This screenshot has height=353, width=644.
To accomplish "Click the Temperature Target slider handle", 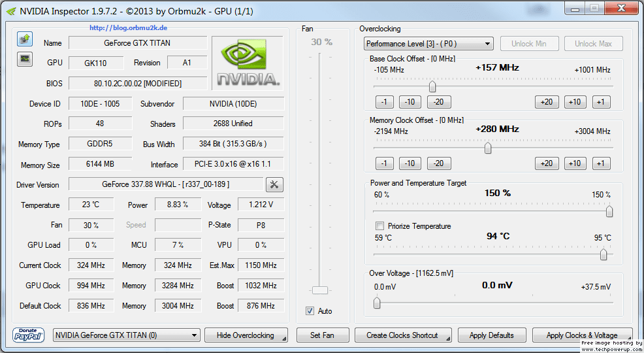I will point(604,254).
